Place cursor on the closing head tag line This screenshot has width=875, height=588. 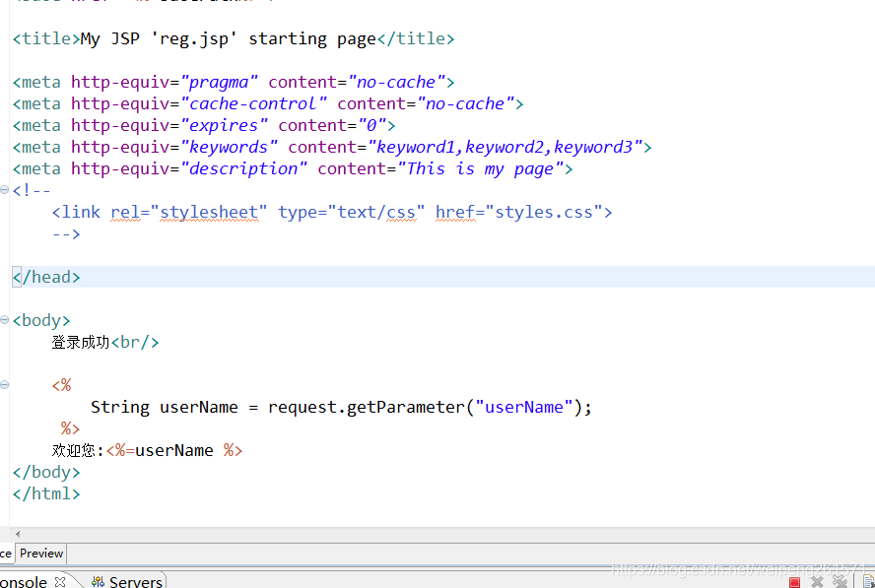click(x=443, y=277)
